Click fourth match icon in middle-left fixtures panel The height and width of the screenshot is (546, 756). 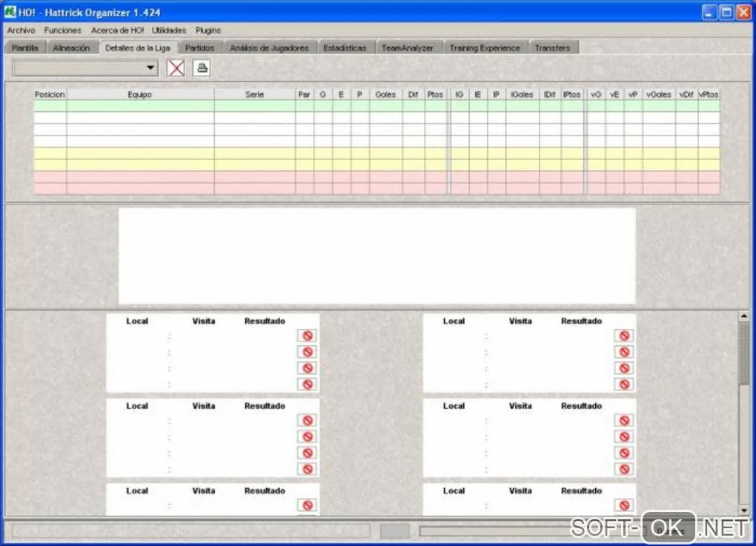pos(307,469)
